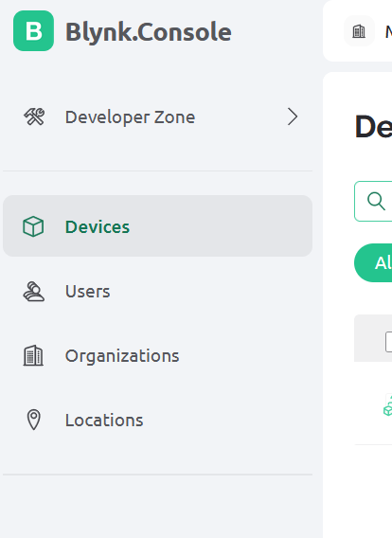Click the magnifier icon in search box
Image resolution: width=392 pixels, height=538 pixels.
coord(376,201)
